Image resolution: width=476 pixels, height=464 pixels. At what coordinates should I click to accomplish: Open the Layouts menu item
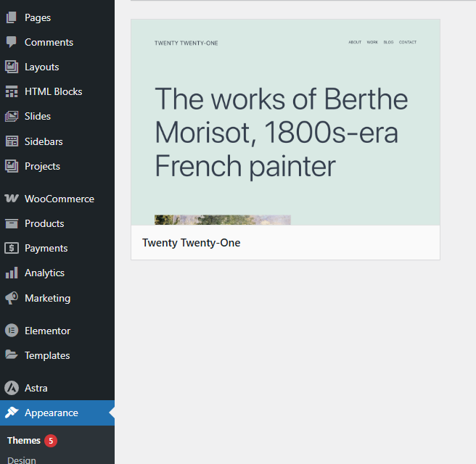coord(41,67)
